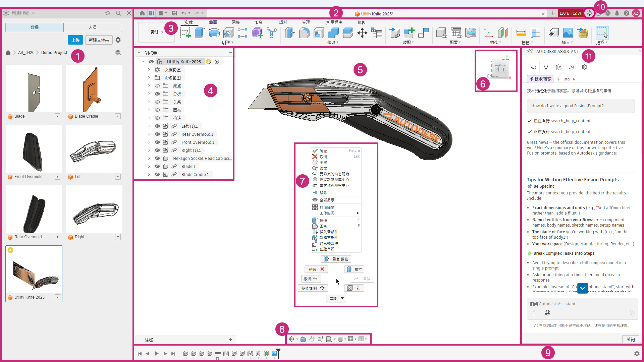Click the Save icon in the top bar
Screen dimensions: 644x362
(x=174, y=13)
